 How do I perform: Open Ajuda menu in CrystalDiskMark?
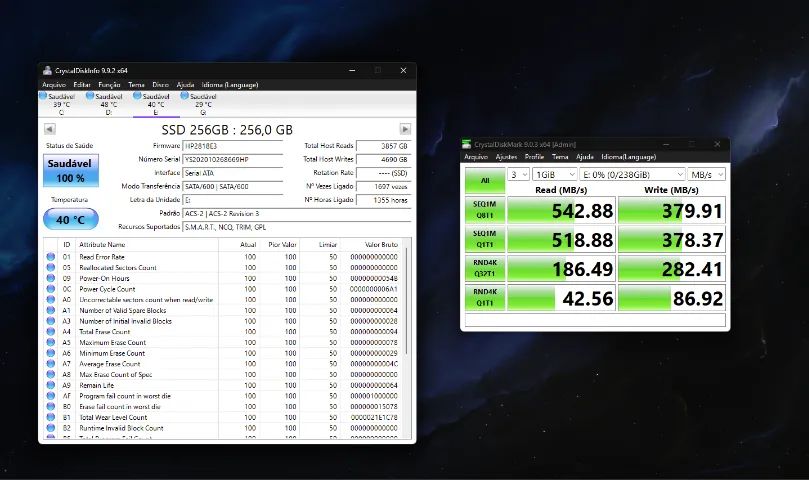pos(585,157)
